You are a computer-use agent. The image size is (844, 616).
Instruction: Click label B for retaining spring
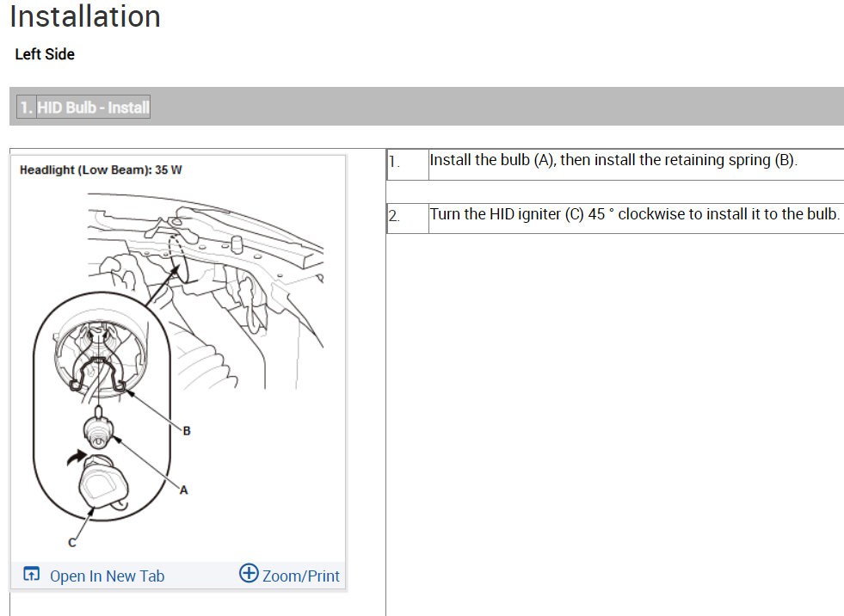186,431
